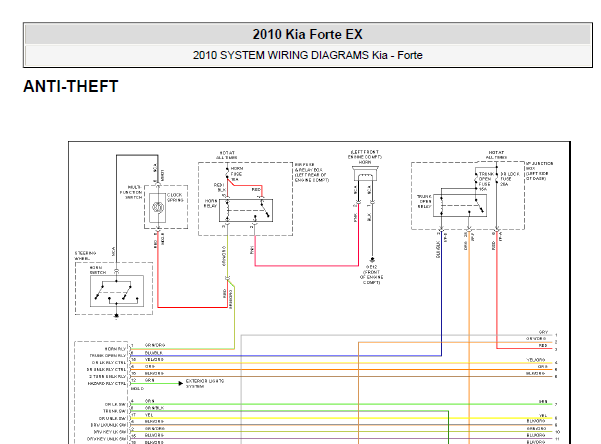Click the arrowhead pointing to Exterior Lights System

coord(181,383)
